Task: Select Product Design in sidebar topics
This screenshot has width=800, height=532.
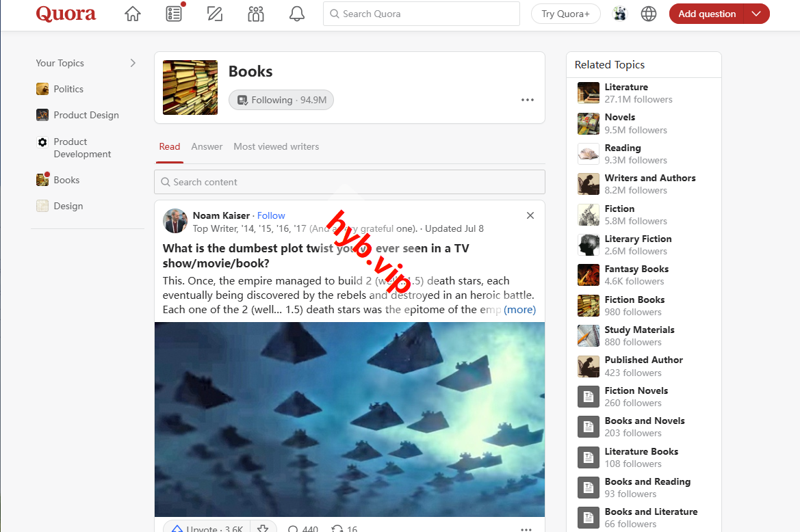Action: coord(86,115)
